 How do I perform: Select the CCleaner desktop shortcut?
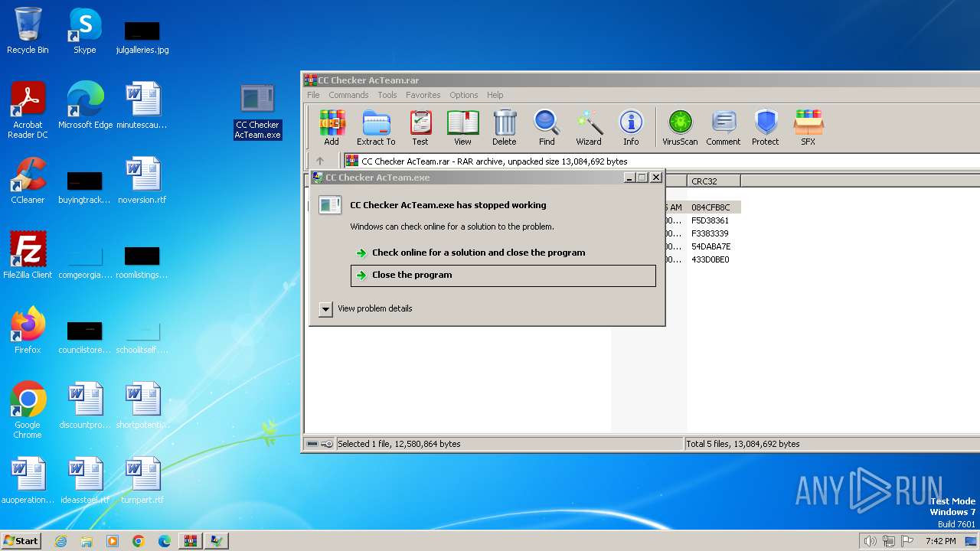pos(28,181)
